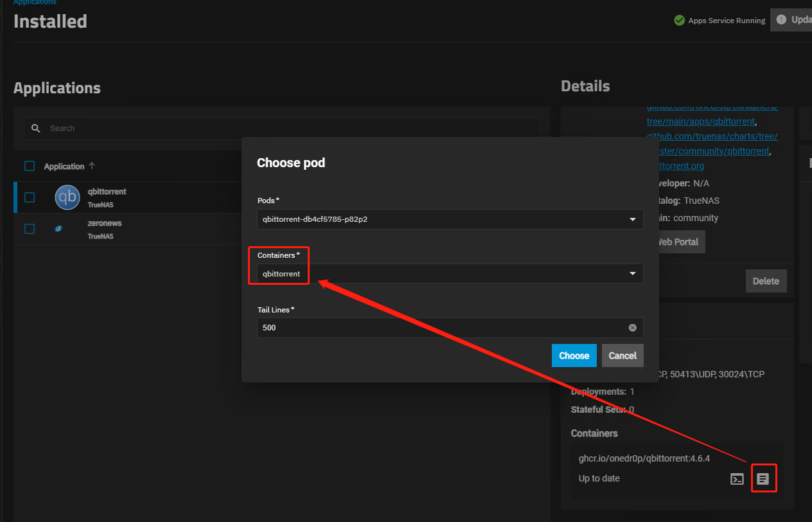Screen dimensions: 812x522
Task: Click the zeronews app icon
Action: click(58, 228)
